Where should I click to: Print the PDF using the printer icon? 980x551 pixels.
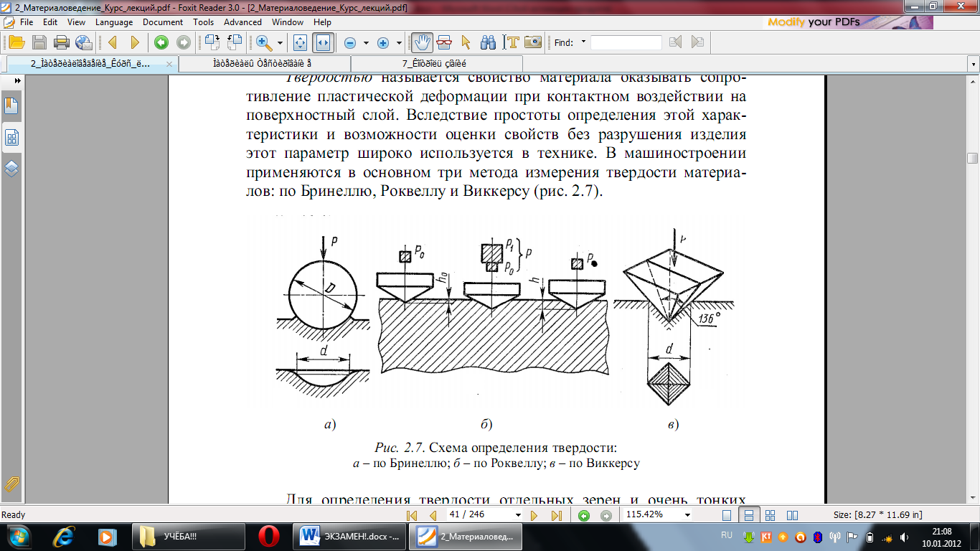click(62, 42)
